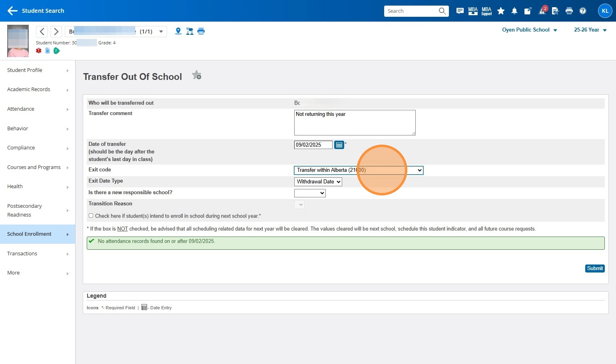Change the 25-26 Year term selector

pyautogui.click(x=590, y=30)
